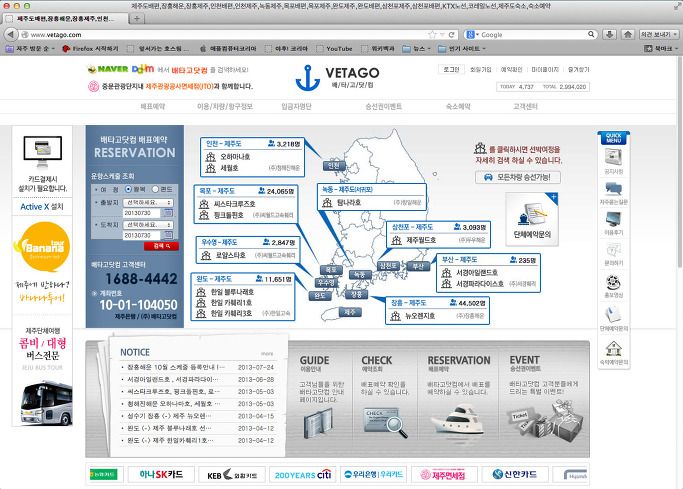683x489 pixels.
Task: Click the 씨스타크루즈호 ship icon
Action: 204,204
